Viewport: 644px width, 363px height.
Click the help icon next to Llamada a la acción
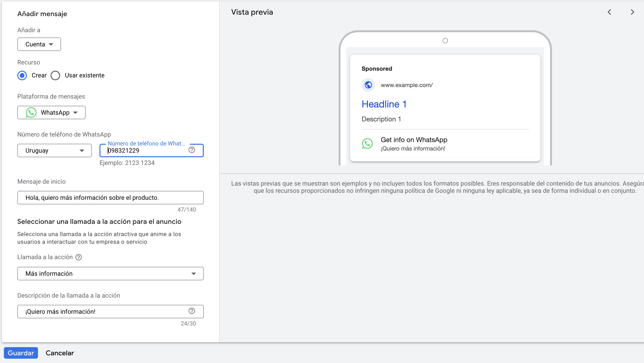(79, 257)
